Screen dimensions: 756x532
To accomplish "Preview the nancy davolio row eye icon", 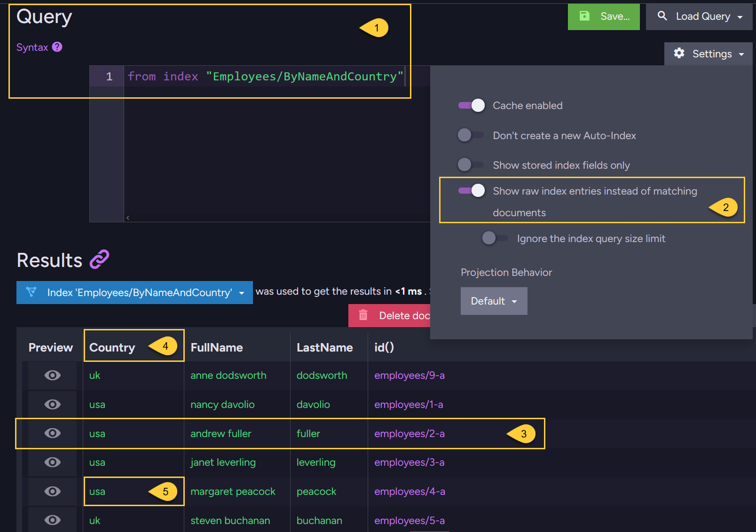I will 53,404.
